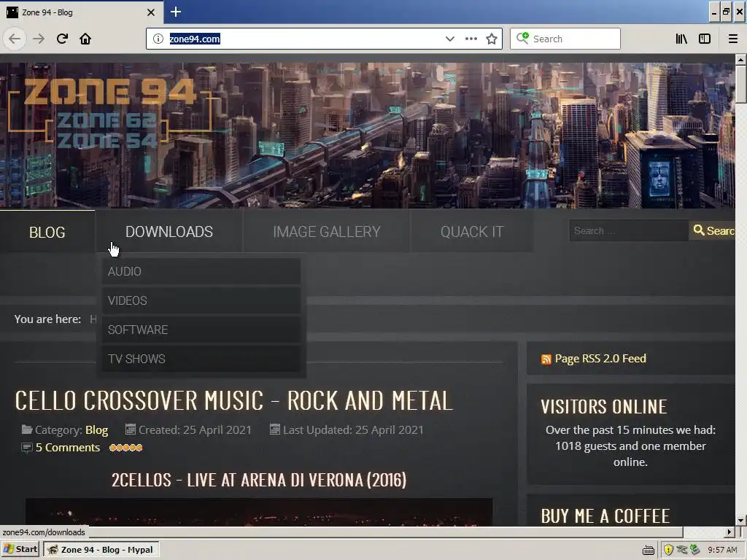Select VIDEOS from Downloads submenu
The width and height of the screenshot is (747, 560).
pos(201,300)
